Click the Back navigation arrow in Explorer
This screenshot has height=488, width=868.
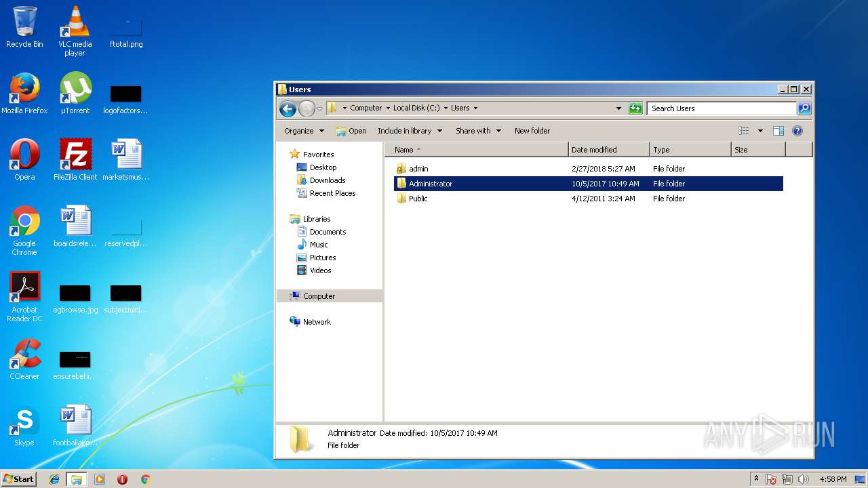(x=288, y=108)
